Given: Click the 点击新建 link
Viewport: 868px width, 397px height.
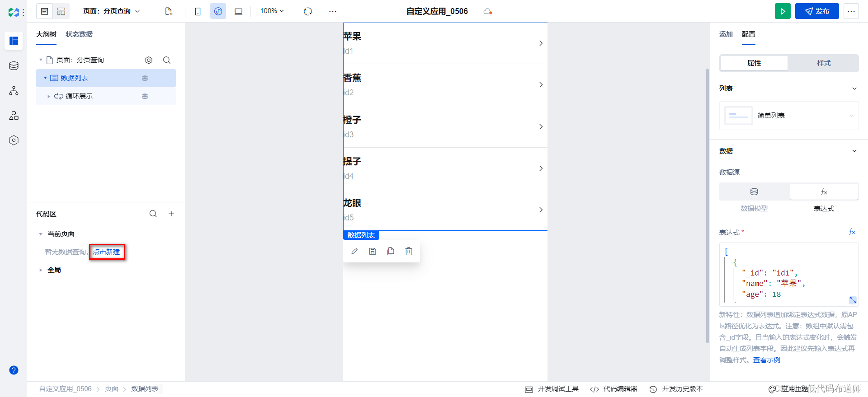Looking at the screenshot, I should click(106, 252).
